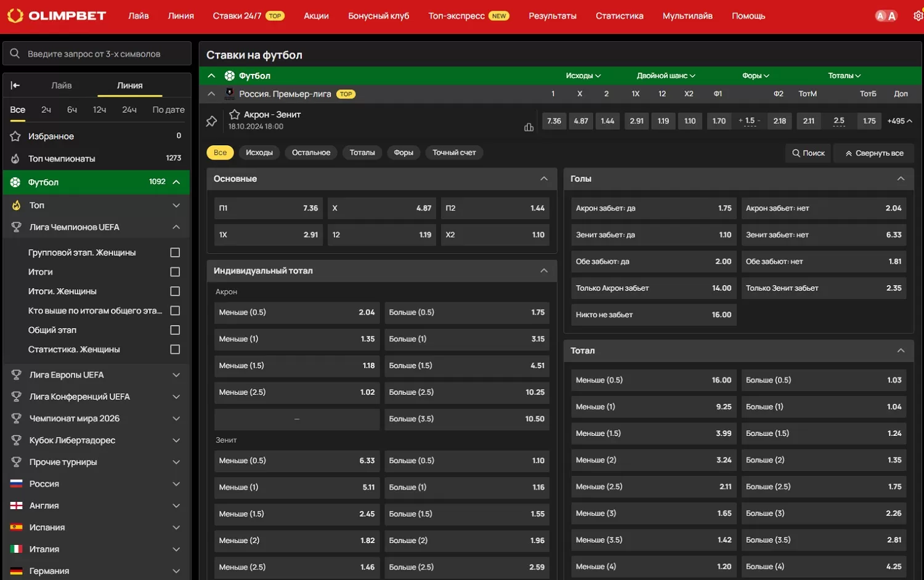The height and width of the screenshot is (580, 924).
Task: Click the search input field in the sidebar
Action: pyautogui.click(x=97, y=53)
